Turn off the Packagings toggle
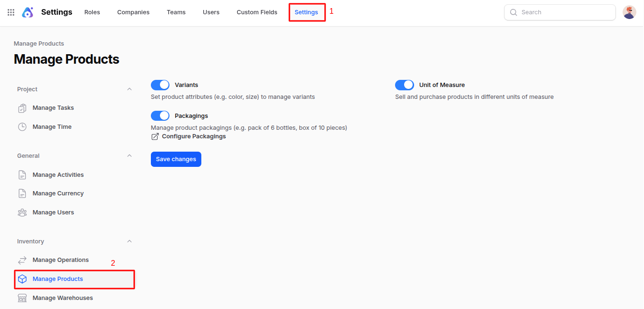This screenshot has height=309, width=644. [x=160, y=116]
